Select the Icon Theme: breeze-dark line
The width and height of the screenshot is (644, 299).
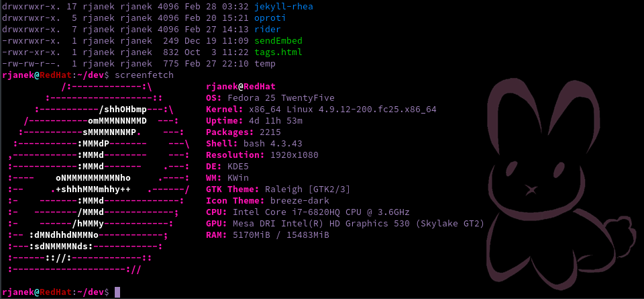tap(268, 201)
